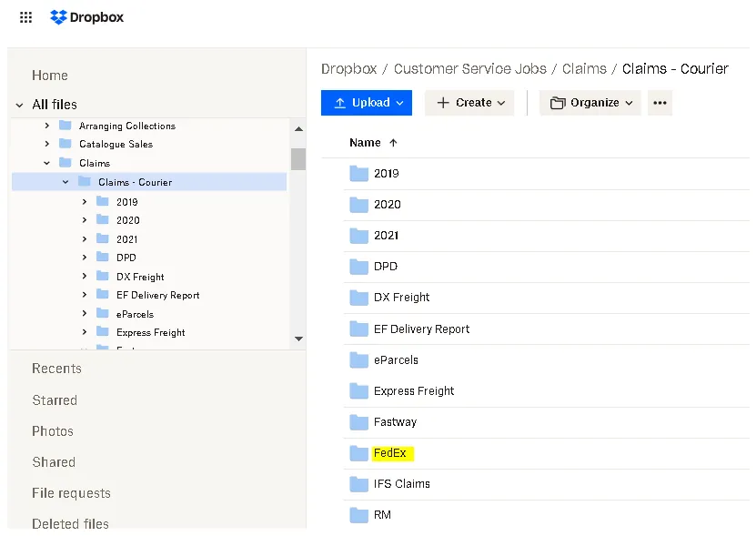Click the IFS Claims folder name
The image size is (756, 536).
(401, 484)
